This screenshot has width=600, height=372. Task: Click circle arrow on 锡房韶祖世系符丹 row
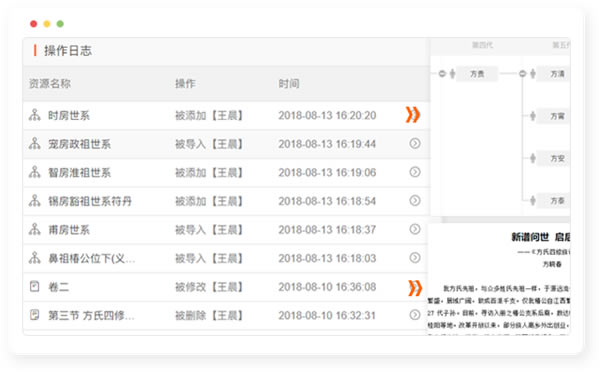415,201
